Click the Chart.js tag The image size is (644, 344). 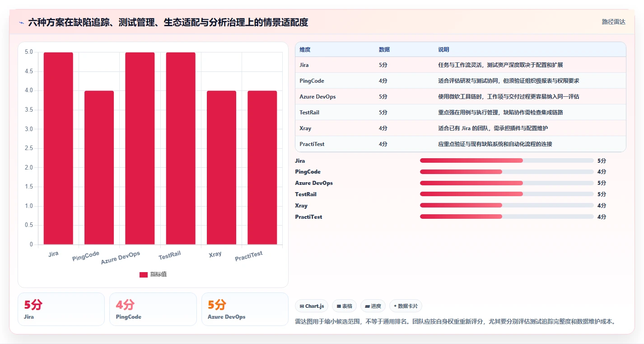(312, 306)
